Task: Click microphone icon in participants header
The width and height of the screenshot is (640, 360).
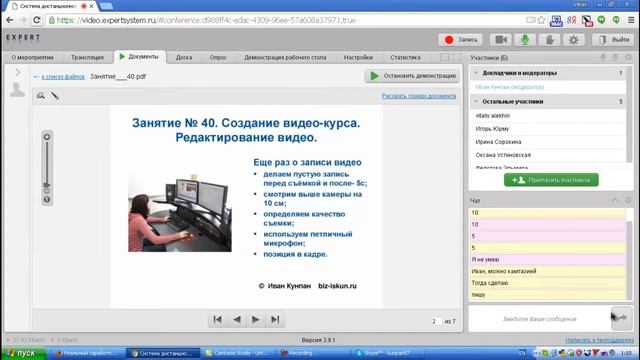Action: 603,58
